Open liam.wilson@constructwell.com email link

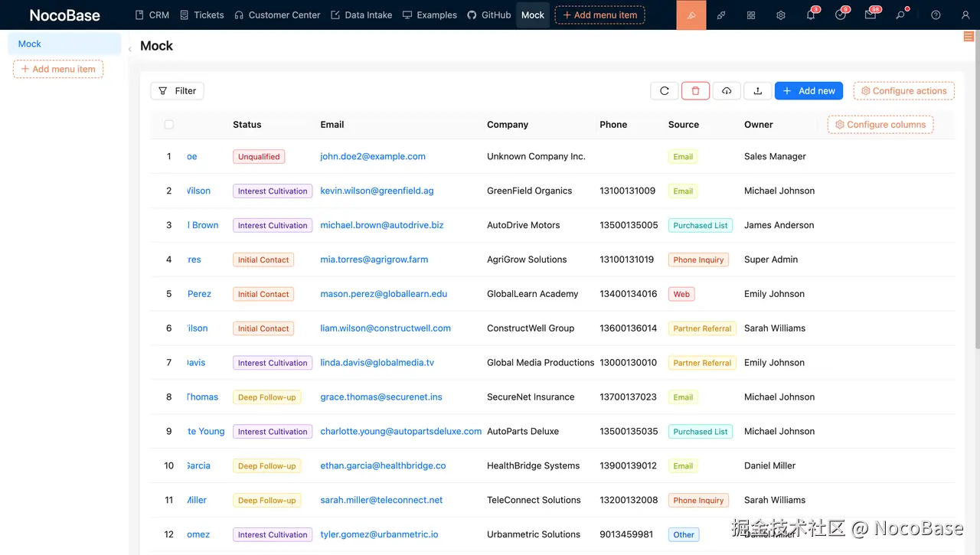[x=385, y=328]
